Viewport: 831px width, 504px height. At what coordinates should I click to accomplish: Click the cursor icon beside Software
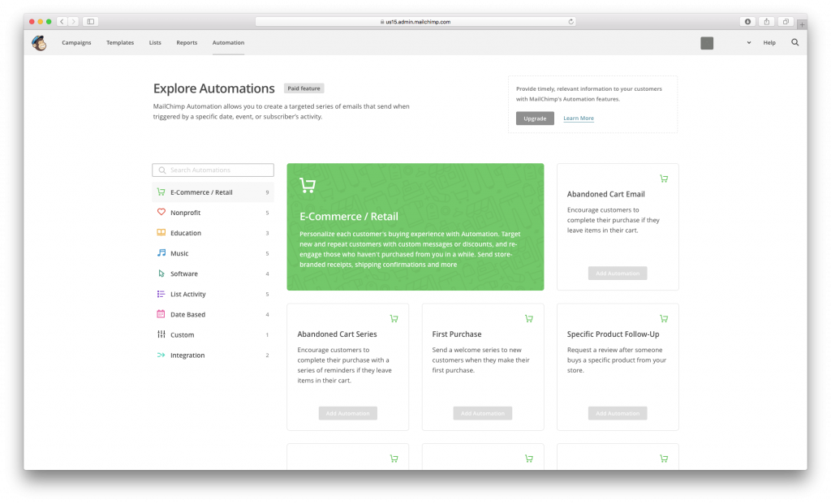[161, 274]
